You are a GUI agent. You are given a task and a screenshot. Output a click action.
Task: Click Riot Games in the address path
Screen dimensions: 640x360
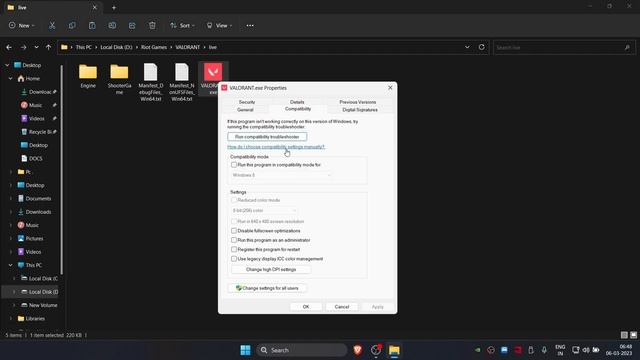(154, 47)
